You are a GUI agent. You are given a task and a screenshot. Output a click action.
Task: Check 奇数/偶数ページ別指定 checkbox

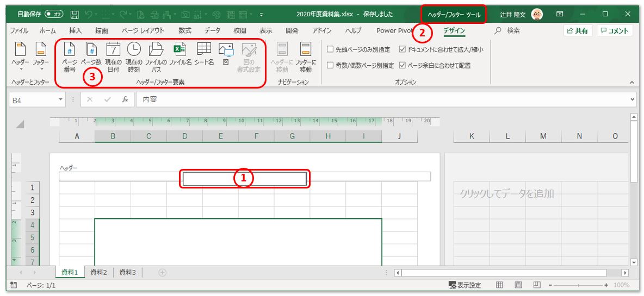(330, 65)
